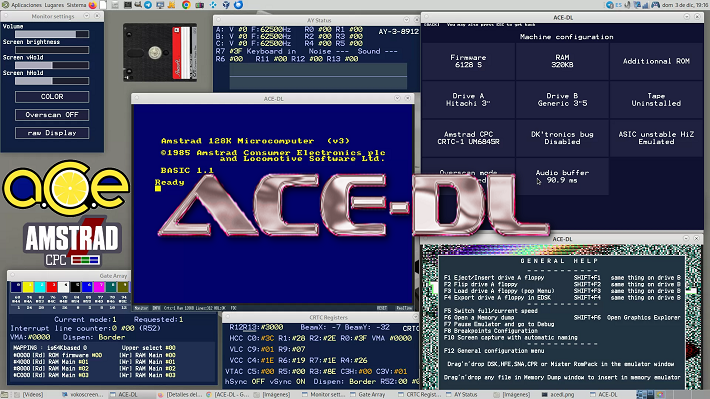Select Drive A Hitachi 3" option
Image resolution: width=710 pixels, height=399 pixels.
click(x=468, y=100)
